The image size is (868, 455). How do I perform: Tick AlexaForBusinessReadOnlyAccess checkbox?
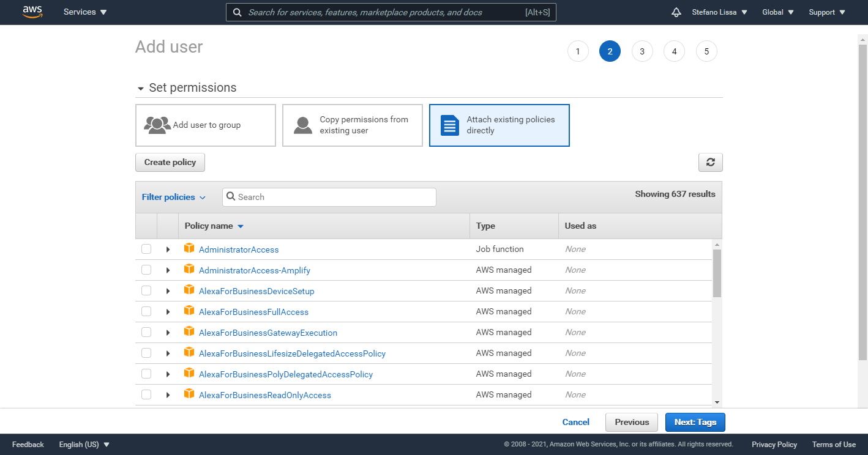146,394
